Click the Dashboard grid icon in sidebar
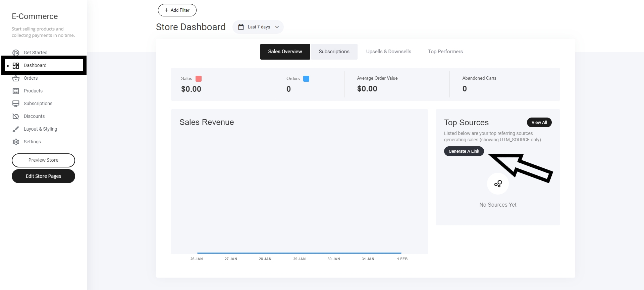644x290 pixels. (16, 66)
